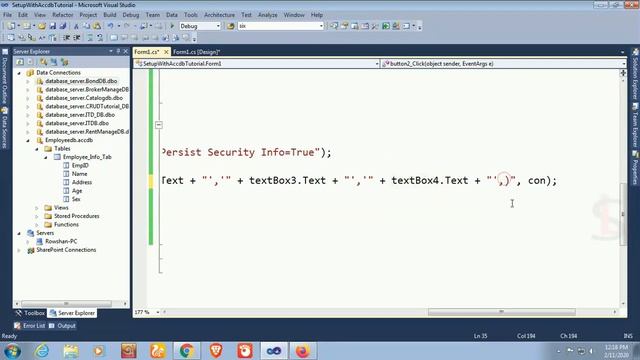Select database_server.JTDB.dbo connection
The image size is (640, 360).
point(77,123)
